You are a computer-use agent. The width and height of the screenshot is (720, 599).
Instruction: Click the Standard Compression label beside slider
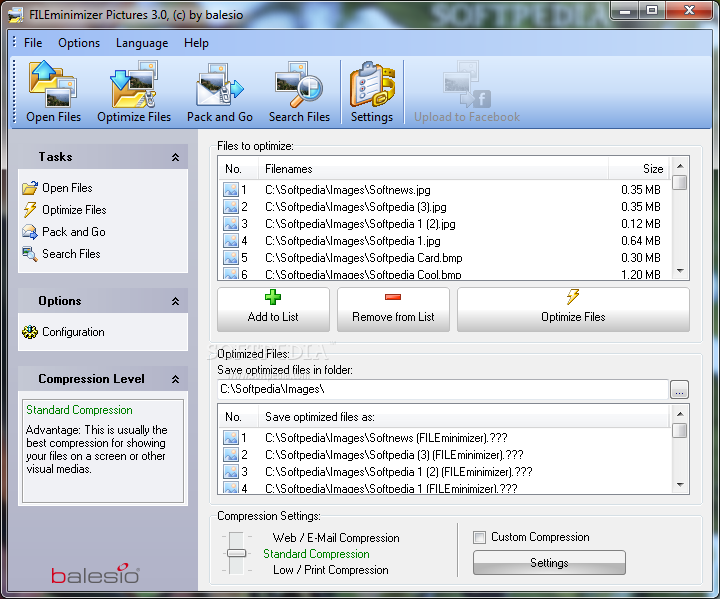click(x=316, y=554)
